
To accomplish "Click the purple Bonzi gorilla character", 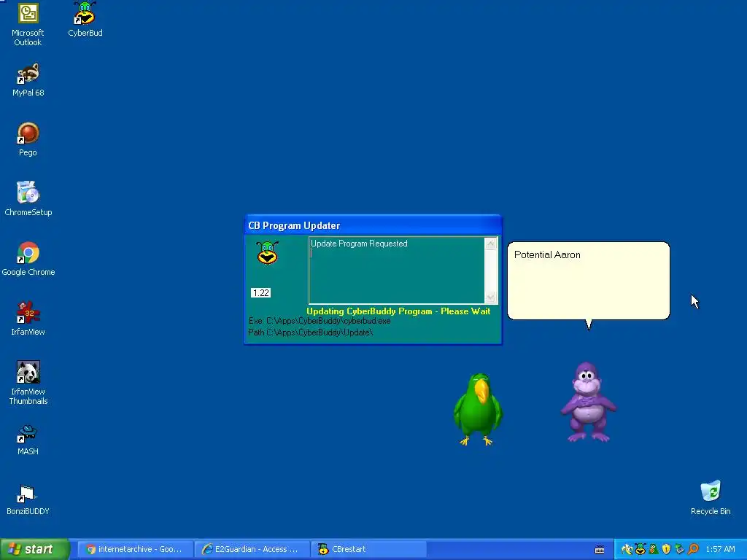I will click(587, 402).
